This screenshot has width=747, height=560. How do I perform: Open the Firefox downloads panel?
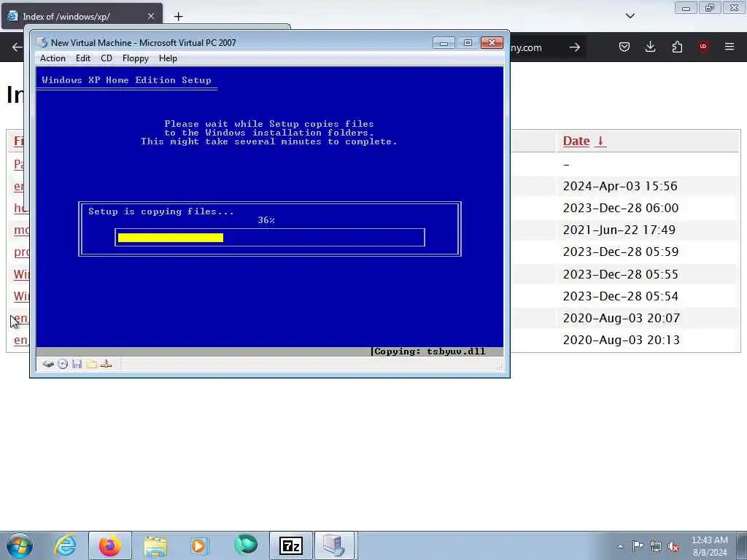click(650, 47)
